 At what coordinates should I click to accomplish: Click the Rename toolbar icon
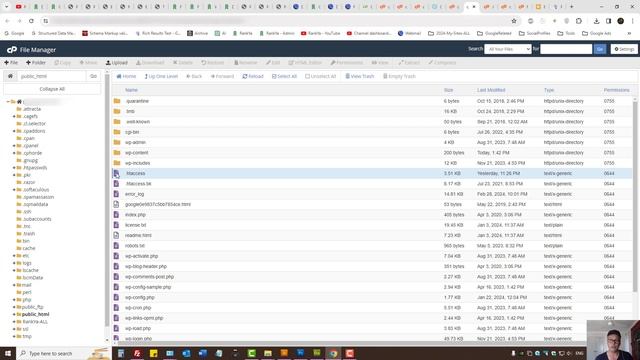point(246,63)
